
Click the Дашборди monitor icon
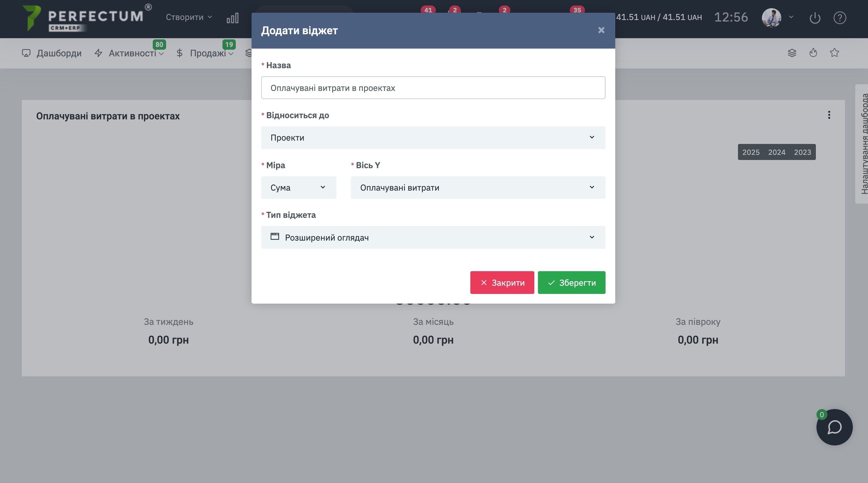[26, 53]
